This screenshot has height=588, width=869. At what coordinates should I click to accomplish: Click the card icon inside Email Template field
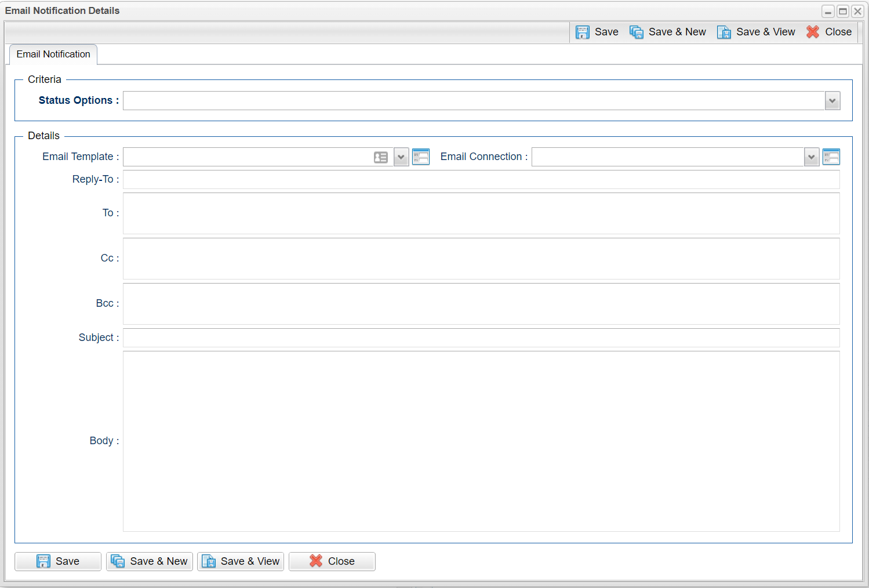pyautogui.click(x=381, y=157)
